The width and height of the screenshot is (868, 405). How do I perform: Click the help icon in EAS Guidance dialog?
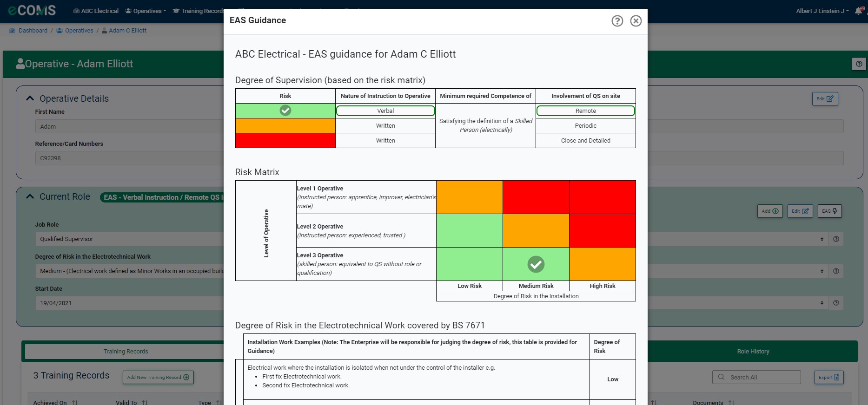pos(617,21)
